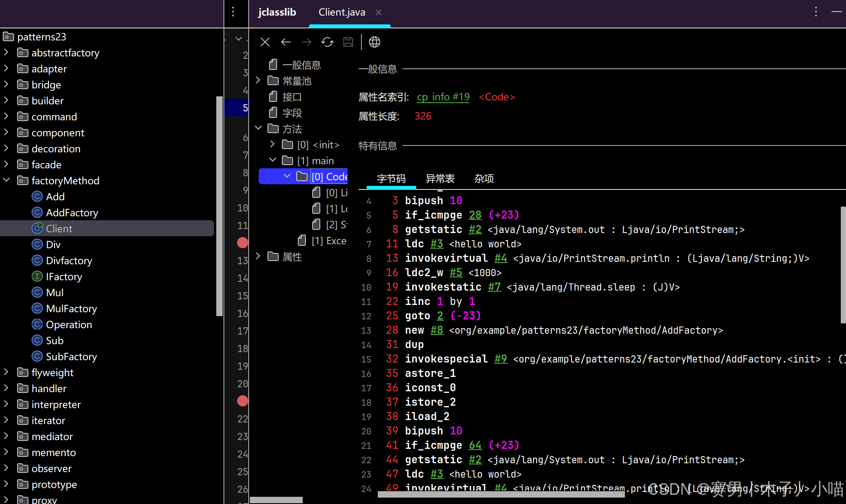This screenshot has width=846, height=504.
Task: Follow the cp_info #19 link
Action: click(x=443, y=97)
